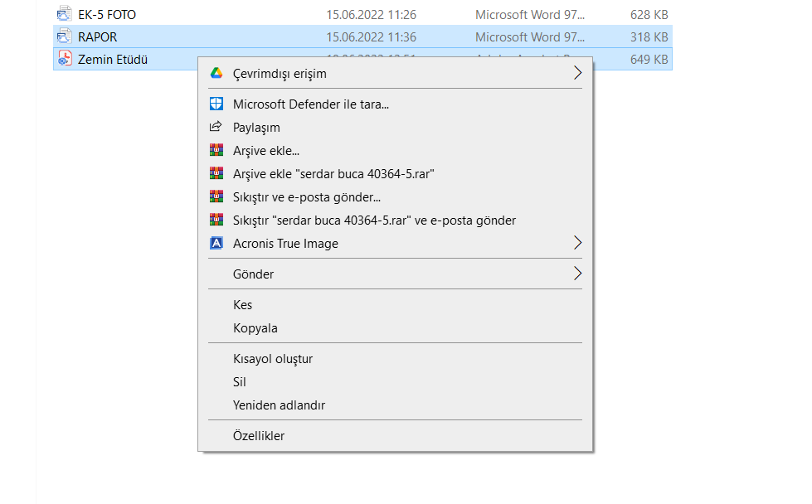Click date 15.06.2022 11:26 of EK-5 FOTO

(371, 14)
